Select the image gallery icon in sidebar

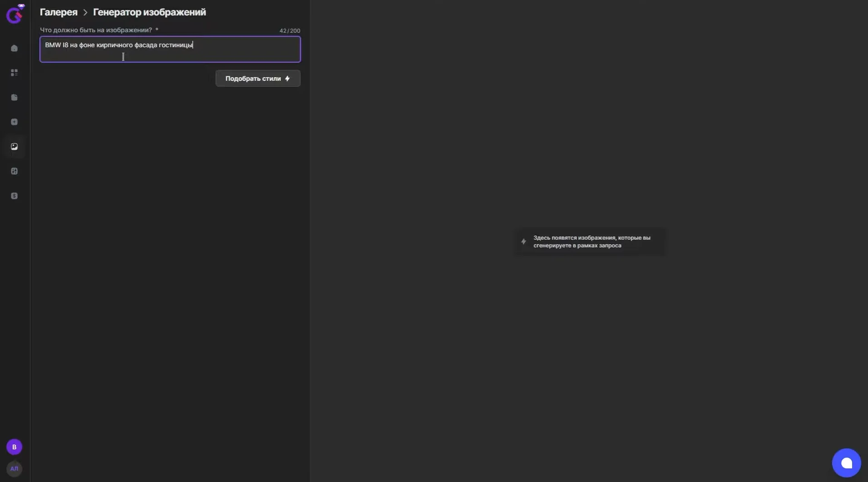(x=14, y=147)
